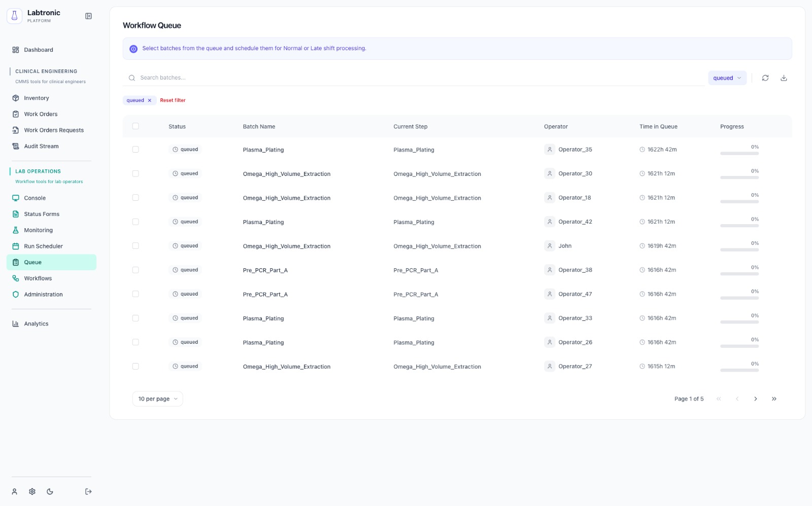The height and width of the screenshot is (506, 812).
Task: Open the Workflows page
Action: pos(38,278)
